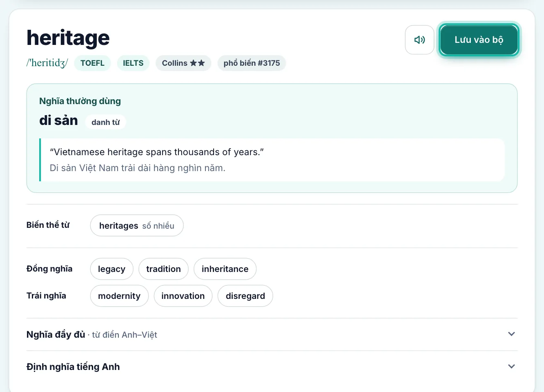Click the translation Di sản Việt Nam trải dài hàng nghìn năm
The width and height of the screenshot is (544, 392).
pyautogui.click(x=138, y=168)
